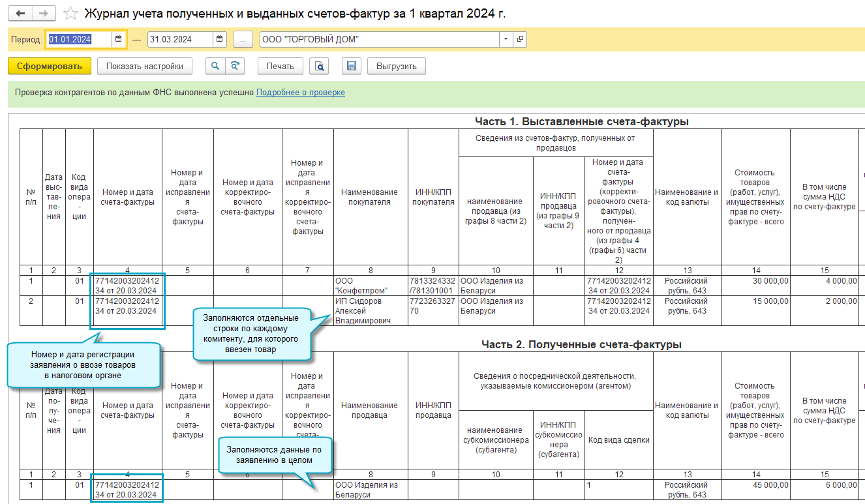Click the Сформировать button

pos(50,66)
